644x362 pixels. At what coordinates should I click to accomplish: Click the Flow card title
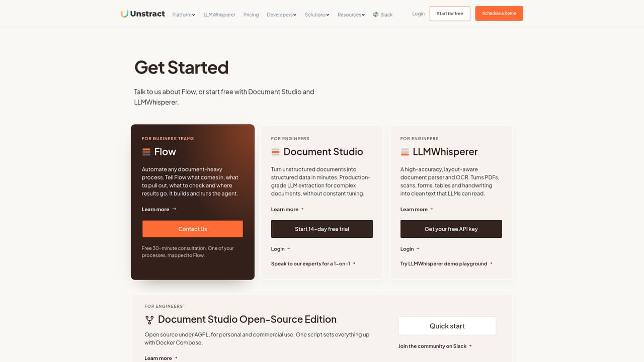pyautogui.click(x=165, y=152)
